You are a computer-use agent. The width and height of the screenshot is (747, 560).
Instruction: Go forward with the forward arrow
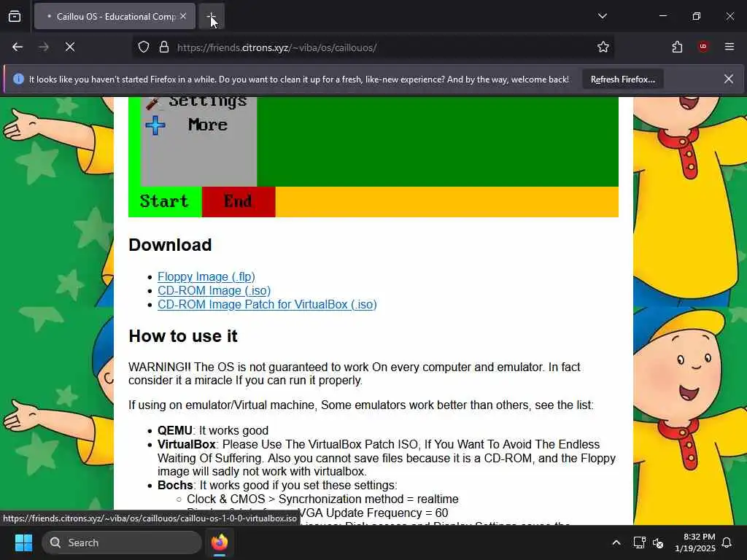click(x=43, y=47)
